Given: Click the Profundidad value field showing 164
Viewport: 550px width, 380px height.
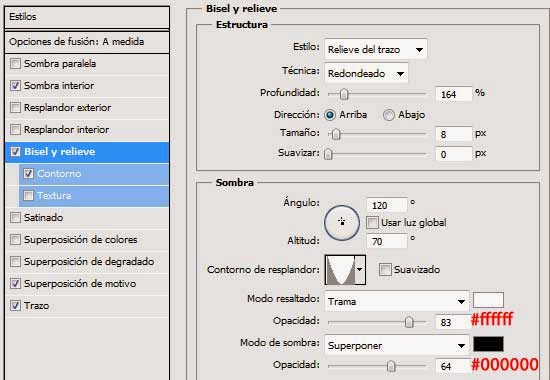Looking at the screenshot, I should pos(454,94).
